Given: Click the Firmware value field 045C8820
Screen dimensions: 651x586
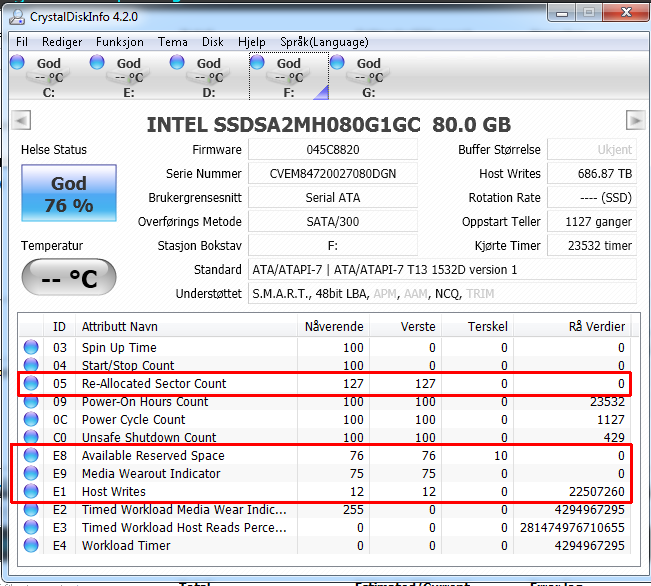Looking at the screenshot, I should click(x=333, y=150).
